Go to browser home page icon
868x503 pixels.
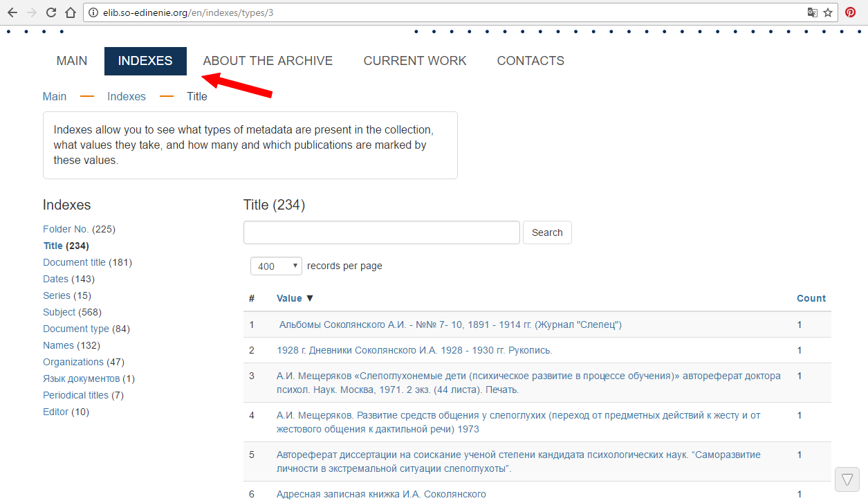tap(70, 12)
